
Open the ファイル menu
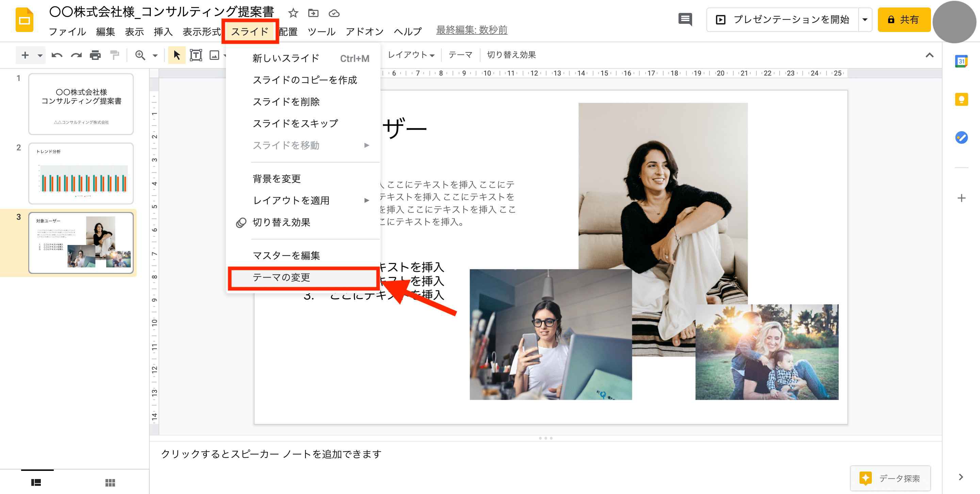[67, 31]
